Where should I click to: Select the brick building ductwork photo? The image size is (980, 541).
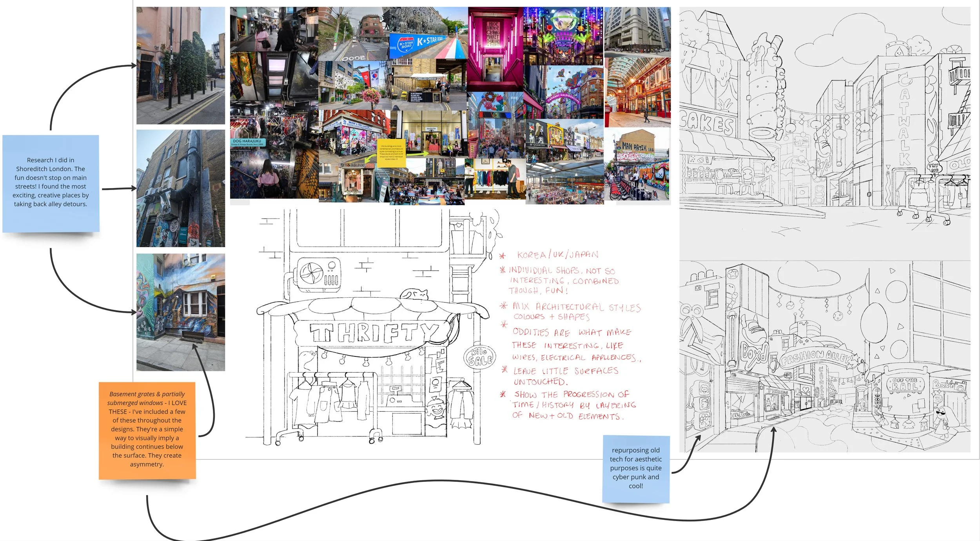(x=180, y=188)
